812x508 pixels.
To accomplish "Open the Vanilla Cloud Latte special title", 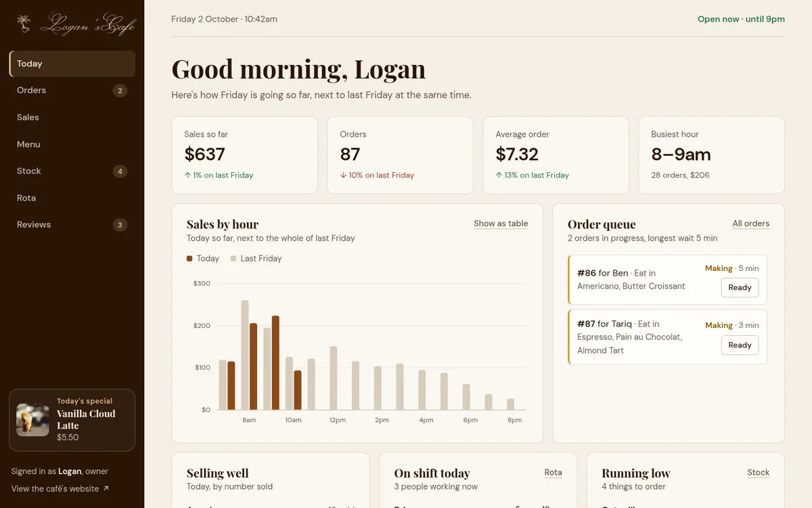I will click(x=86, y=419).
